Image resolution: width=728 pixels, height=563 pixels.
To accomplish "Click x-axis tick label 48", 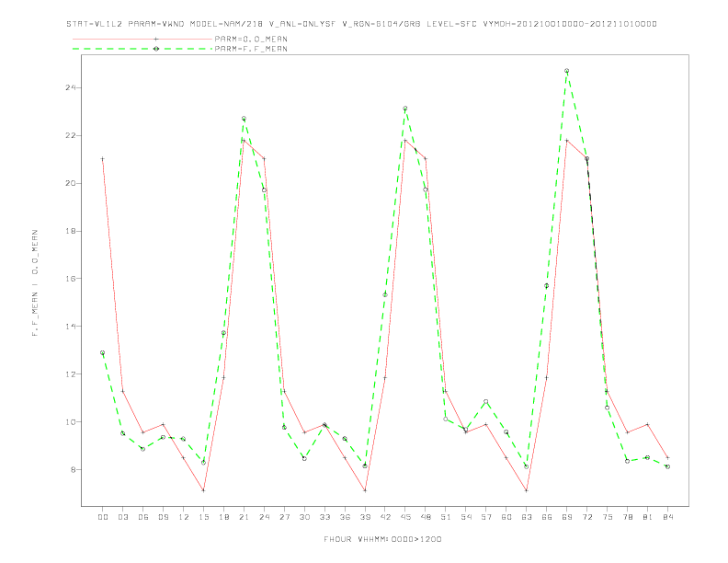I will point(426,517).
